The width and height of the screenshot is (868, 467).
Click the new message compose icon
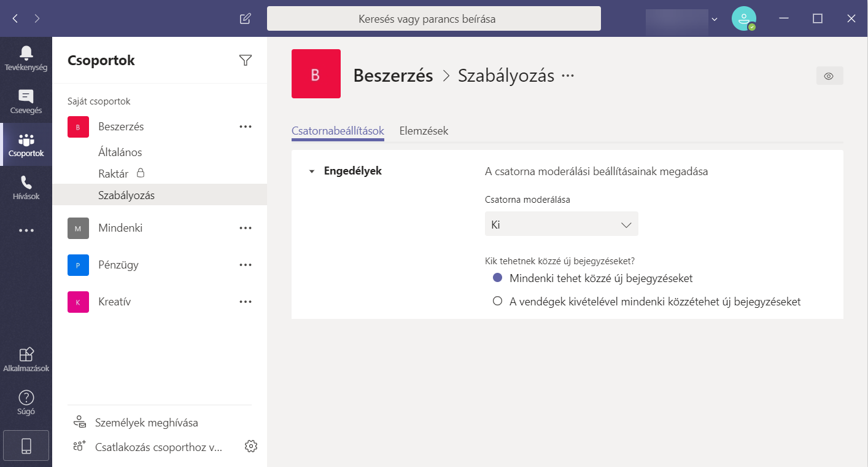pyautogui.click(x=245, y=18)
